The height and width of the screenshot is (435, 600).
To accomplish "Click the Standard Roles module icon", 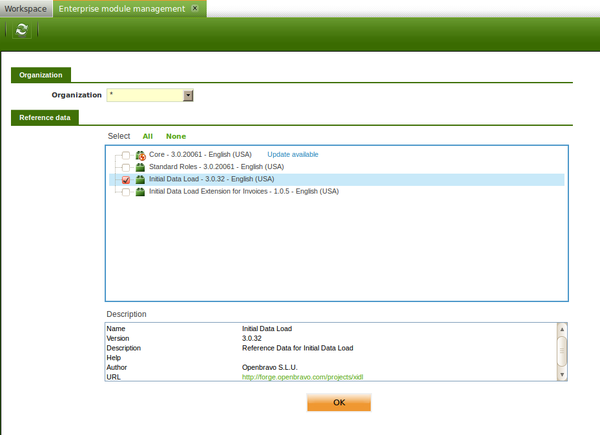I will click(141, 167).
